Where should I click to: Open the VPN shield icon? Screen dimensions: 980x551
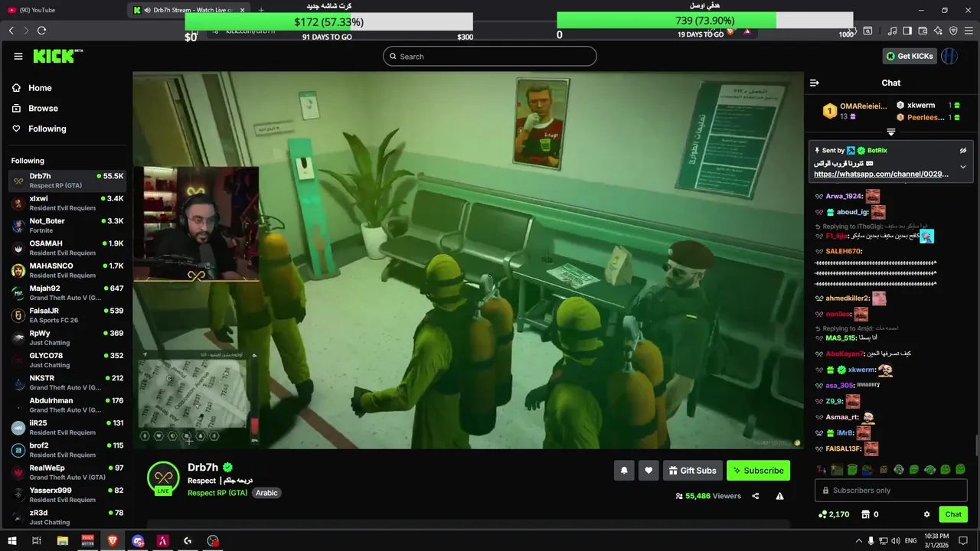pyautogui.click(x=953, y=31)
